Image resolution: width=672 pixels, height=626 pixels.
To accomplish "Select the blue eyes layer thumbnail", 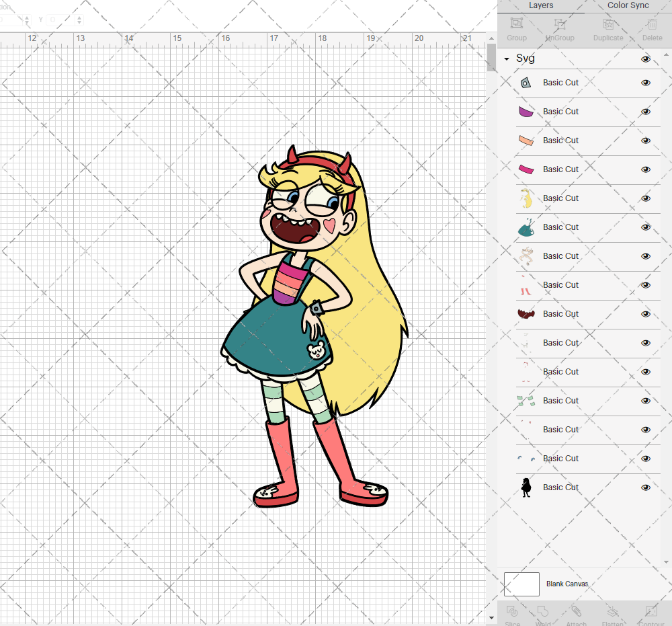I will click(x=526, y=459).
